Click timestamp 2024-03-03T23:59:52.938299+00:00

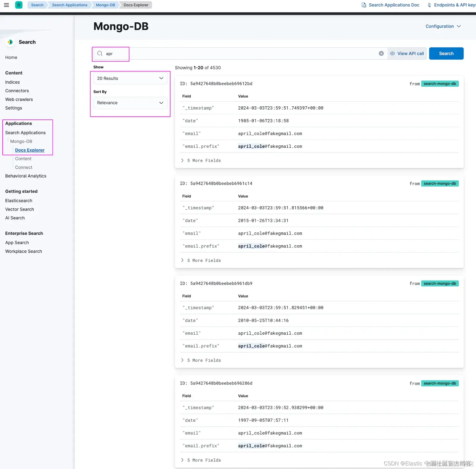click(x=281, y=408)
